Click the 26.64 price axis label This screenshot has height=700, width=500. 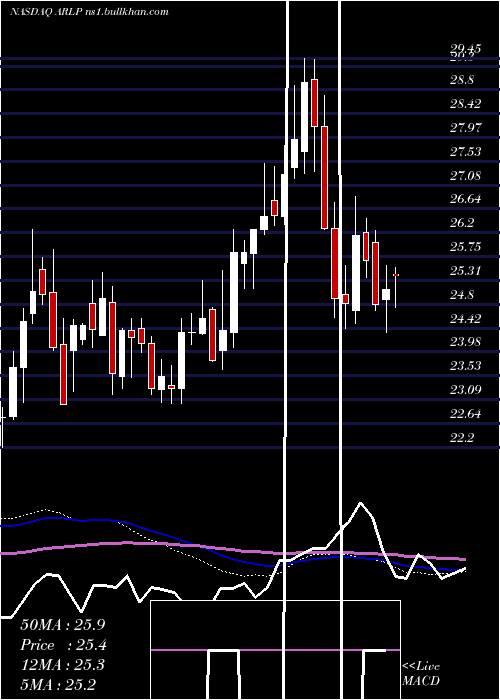coord(465,199)
